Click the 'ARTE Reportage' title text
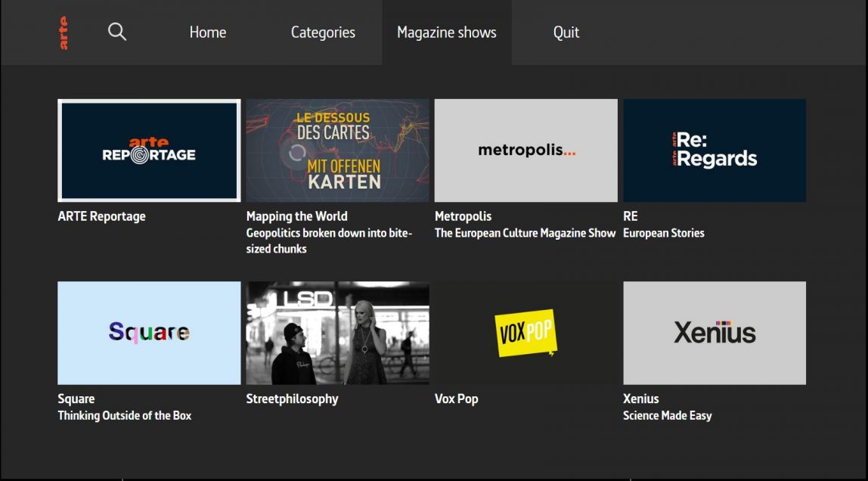This screenshot has width=868, height=481. tap(102, 216)
